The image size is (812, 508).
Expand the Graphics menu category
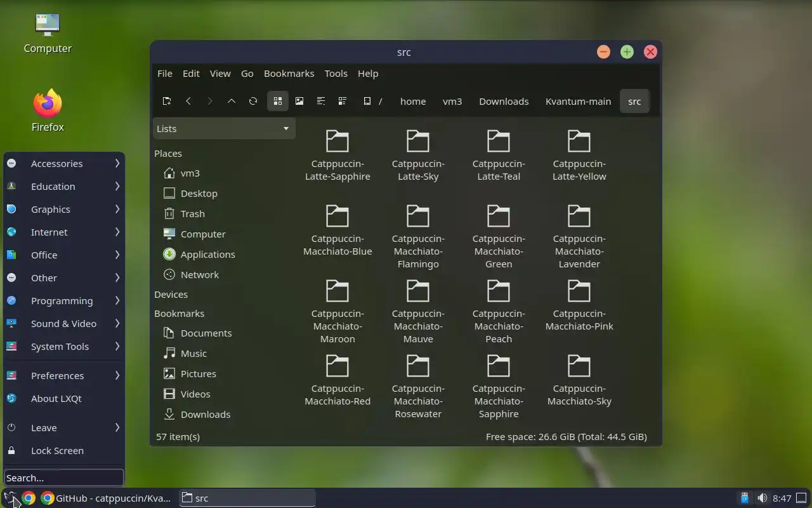(63, 209)
